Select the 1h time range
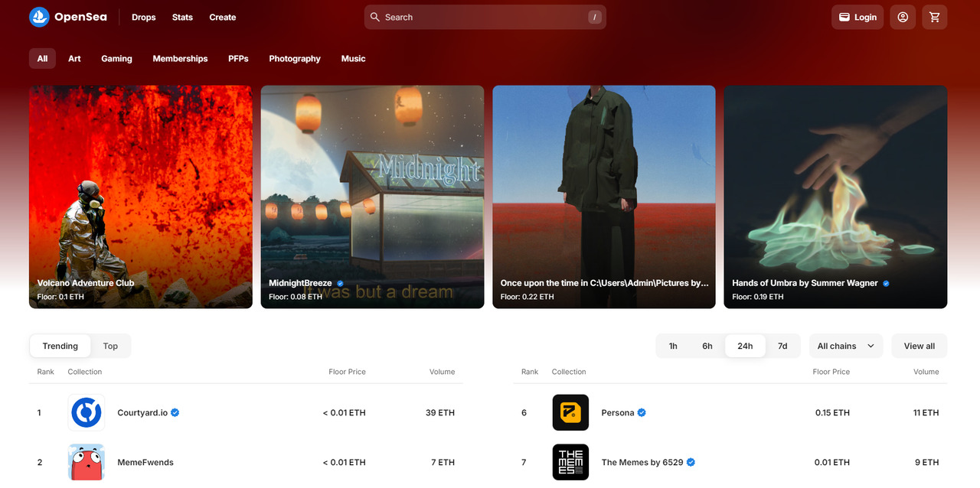The width and height of the screenshot is (980, 488). coord(673,346)
